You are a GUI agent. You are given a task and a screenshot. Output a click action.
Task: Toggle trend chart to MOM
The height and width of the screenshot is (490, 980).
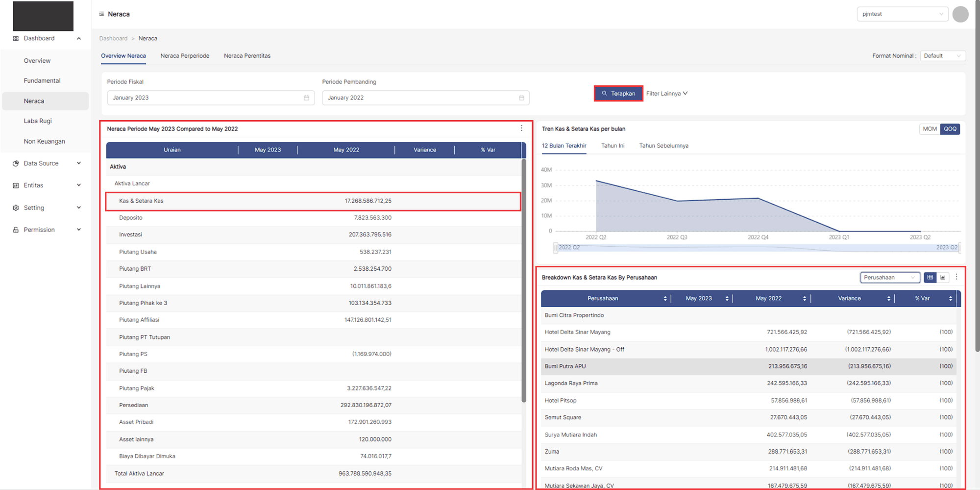pos(930,129)
